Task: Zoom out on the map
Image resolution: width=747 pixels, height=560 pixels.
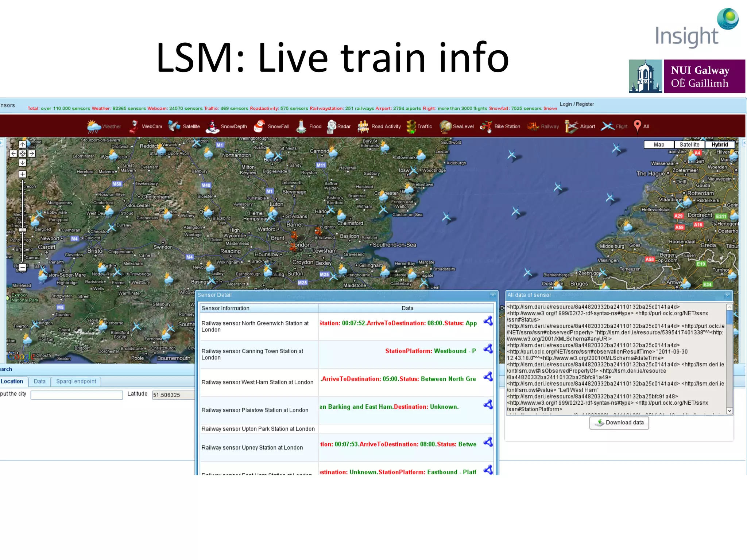Action: pyautogui.click(x=23, y=267)
